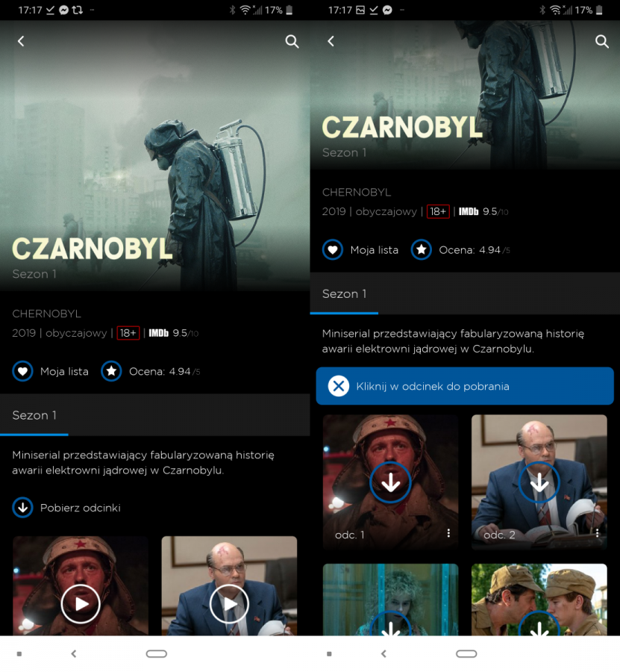The width and height of the screenshot is (620, 672).
Task: Tap the back arrow on left screen
Action: tap(21, 41)
